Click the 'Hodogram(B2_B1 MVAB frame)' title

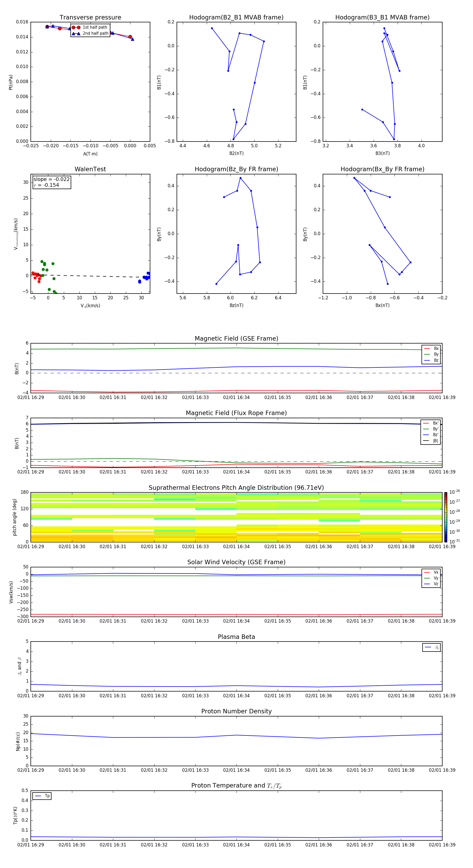point(236,18)
